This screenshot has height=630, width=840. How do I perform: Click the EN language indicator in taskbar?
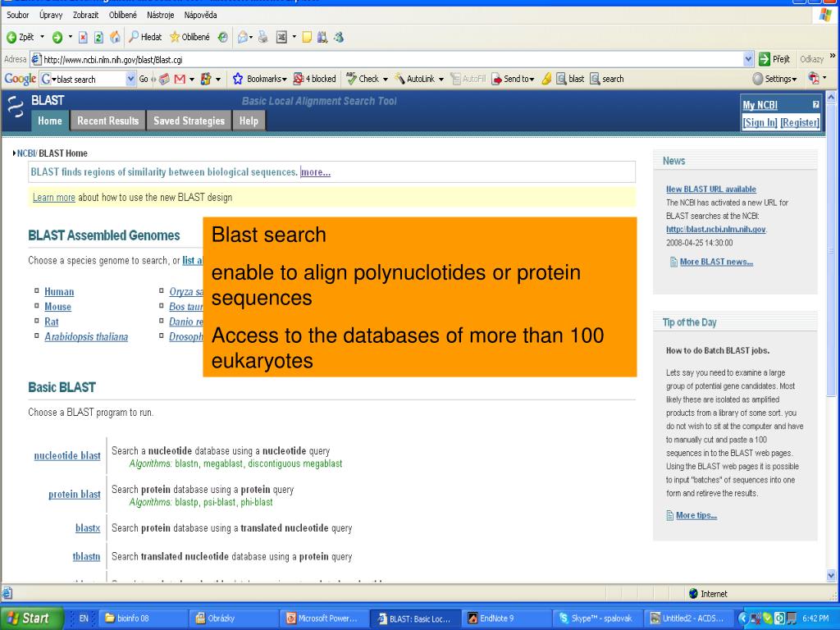coord(84,619)
